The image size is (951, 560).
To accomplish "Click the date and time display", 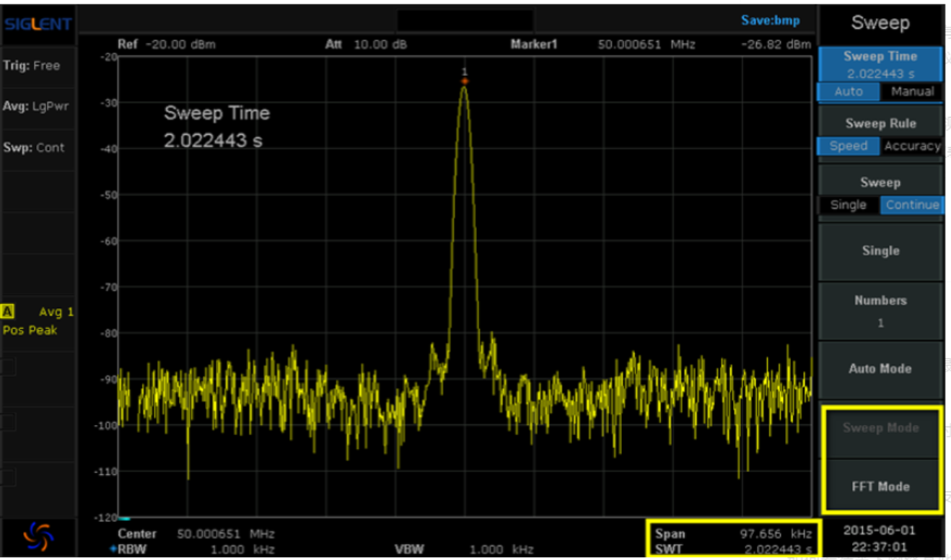I will pos(880,538).
